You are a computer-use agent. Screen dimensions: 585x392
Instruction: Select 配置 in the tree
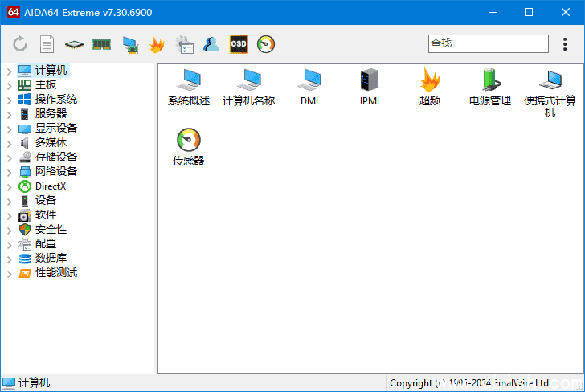tap(46, 244)
